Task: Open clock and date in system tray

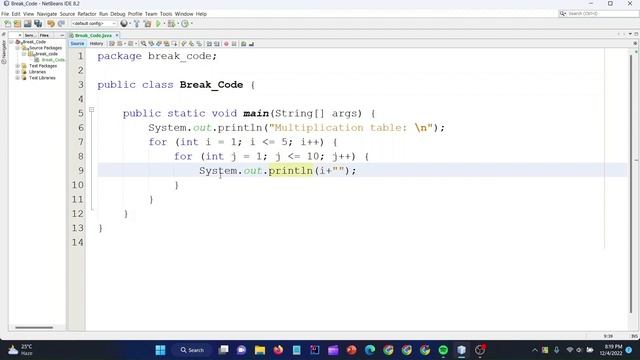Action: click(x=611, y=350)
